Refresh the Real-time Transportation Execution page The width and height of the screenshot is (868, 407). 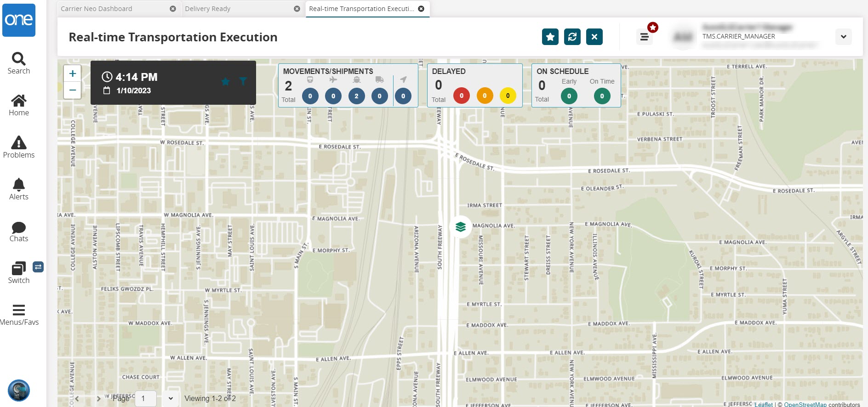tap(572, 37)
